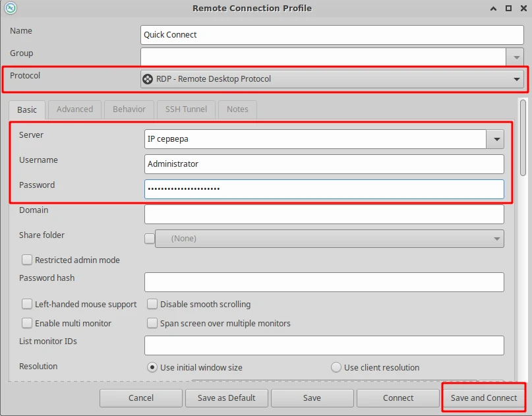Toggle Left-handed mouse support

coord(27,305)
